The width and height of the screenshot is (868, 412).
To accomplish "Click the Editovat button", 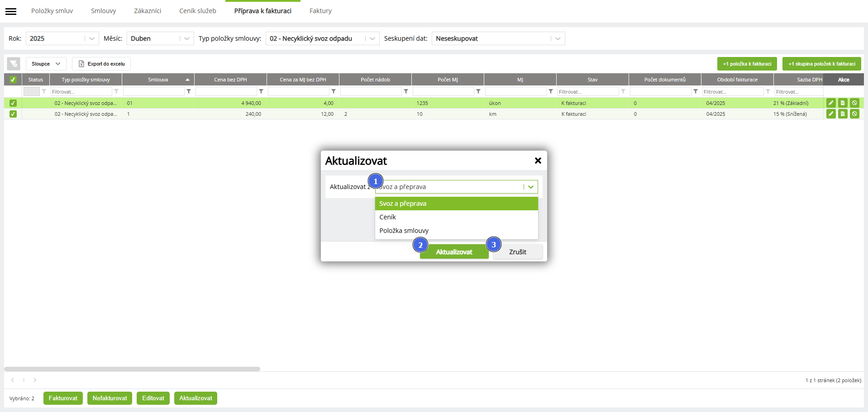I will tap(153, 398).
